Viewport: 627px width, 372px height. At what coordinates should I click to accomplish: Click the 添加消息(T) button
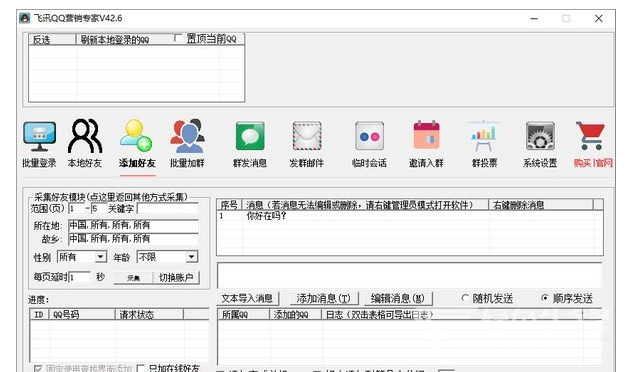[324, 298]
